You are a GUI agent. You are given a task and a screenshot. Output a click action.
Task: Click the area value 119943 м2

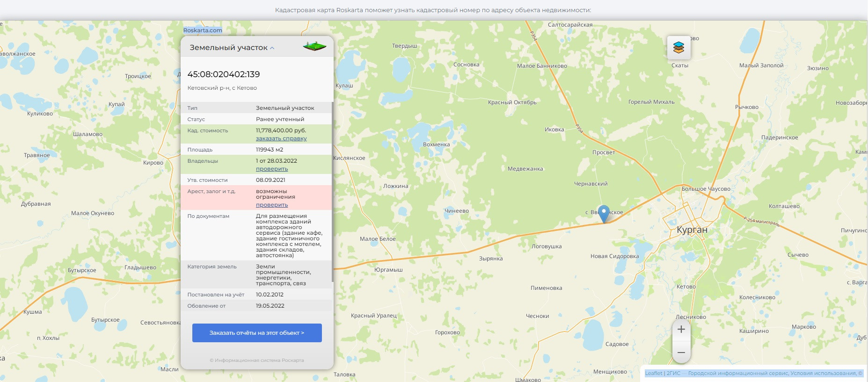(270, 150)
